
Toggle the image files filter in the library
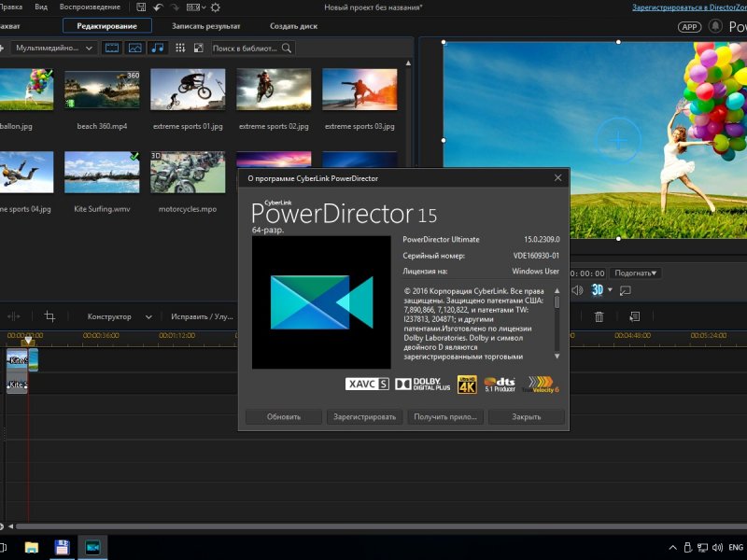click(x=134, y=49)
